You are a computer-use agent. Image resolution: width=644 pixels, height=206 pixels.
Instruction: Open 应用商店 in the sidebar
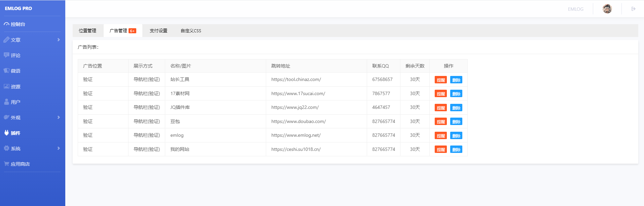point(20,164)
